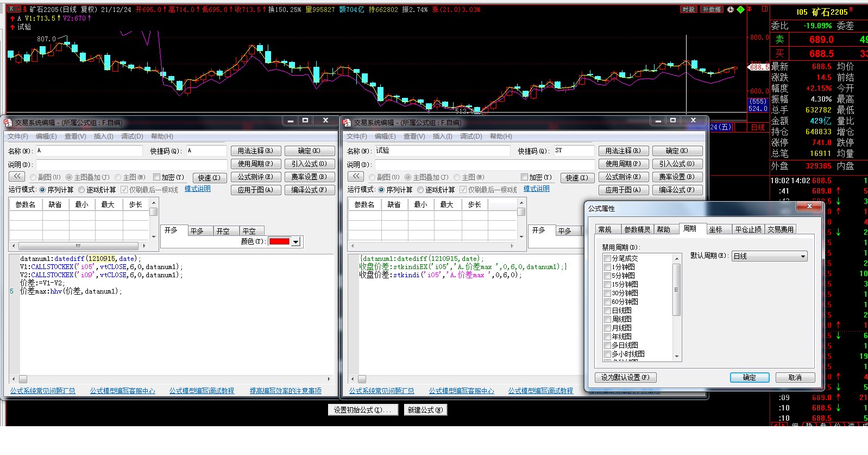This screenshot has height=455, width=868.
Task: Click the << collapse button in right editor
Action: [x=356, y=176]
